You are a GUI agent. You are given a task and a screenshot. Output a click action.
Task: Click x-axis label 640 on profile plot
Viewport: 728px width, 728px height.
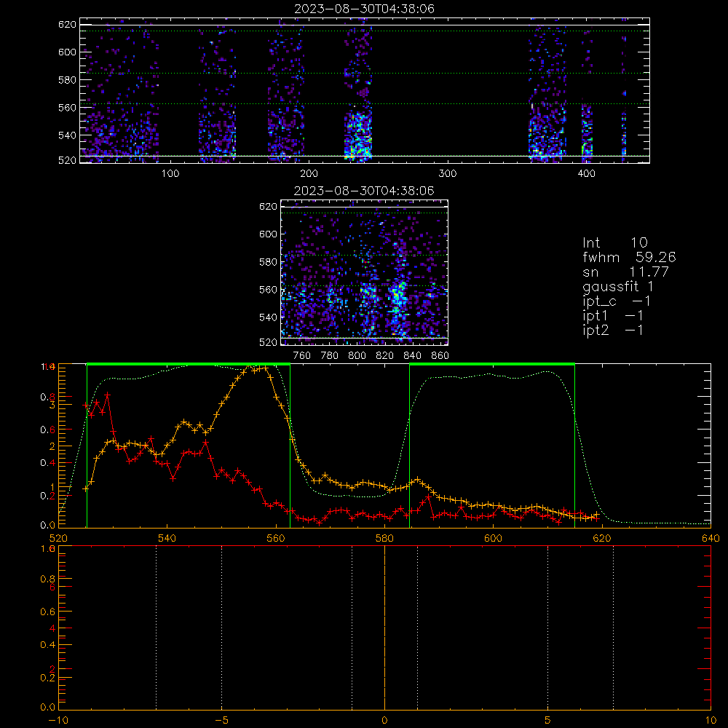click(x=711, y=538)
